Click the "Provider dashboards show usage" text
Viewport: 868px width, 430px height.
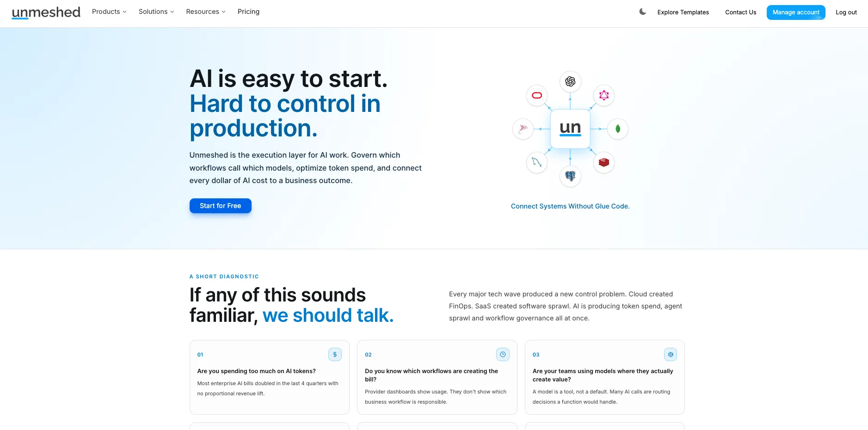436,397
